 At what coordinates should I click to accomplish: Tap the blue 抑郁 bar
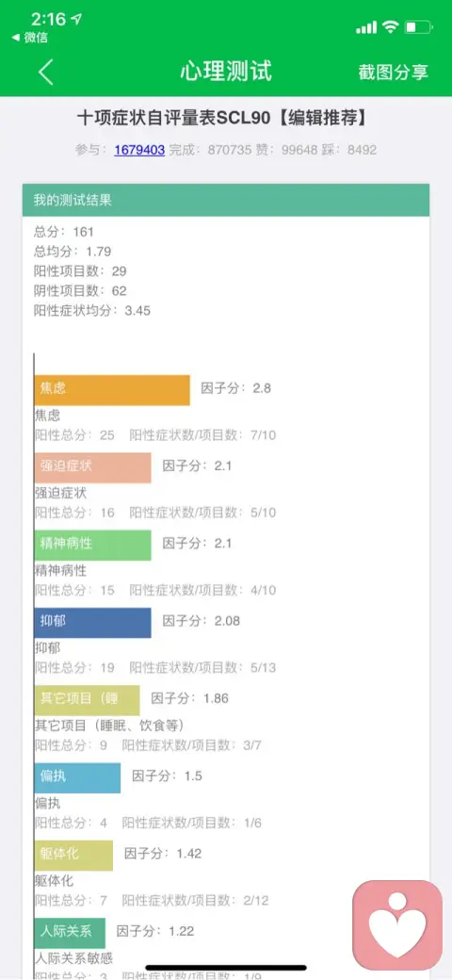tap(92, 623)
